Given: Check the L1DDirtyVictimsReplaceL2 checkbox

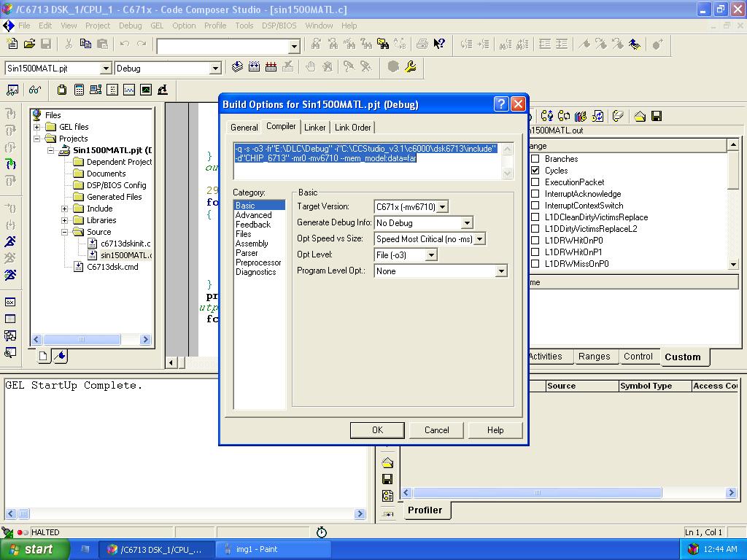Looking at the screenshot, I should 535,228.
